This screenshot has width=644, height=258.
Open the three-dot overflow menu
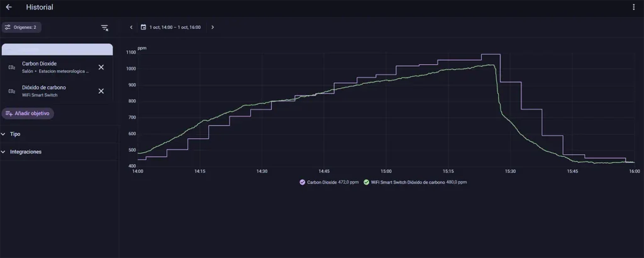(x=634, y=7)
